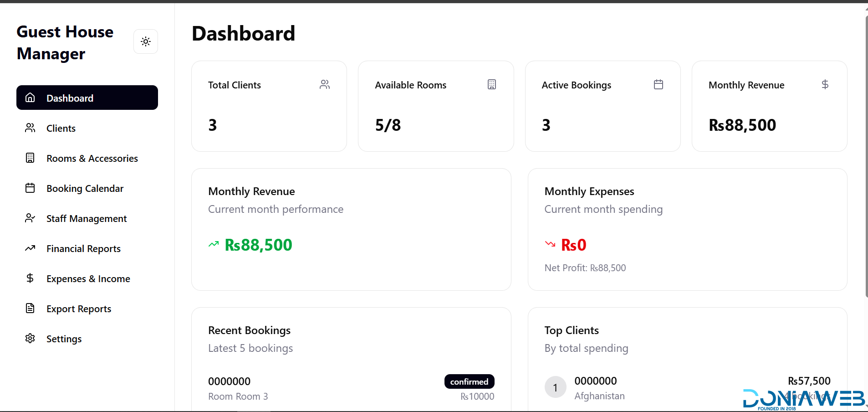Navigate to Export Reports
Screen dimensions: 868x412
click(x=79, y=309)
